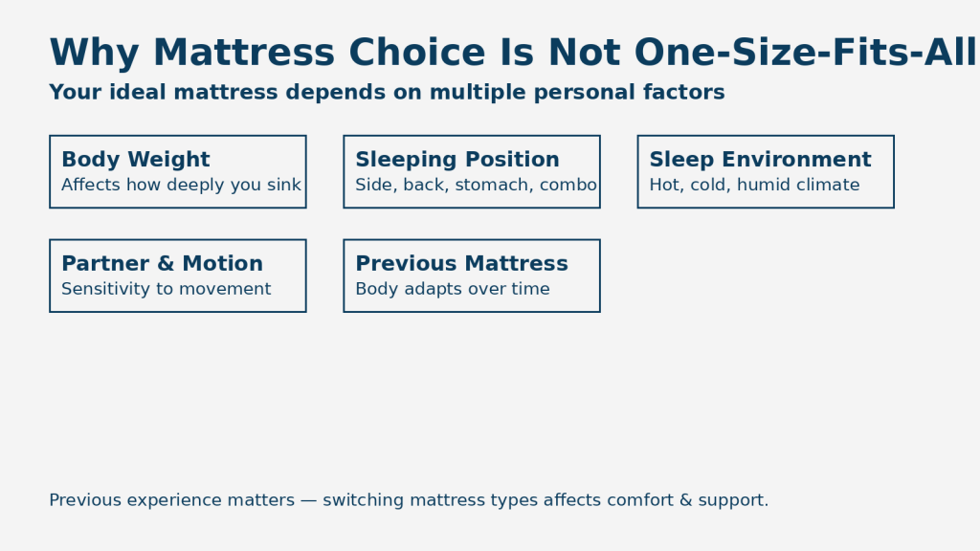Click the Previous Mattress heading
The height and width of the screenshot is (551, 980).
coord(461,264)
